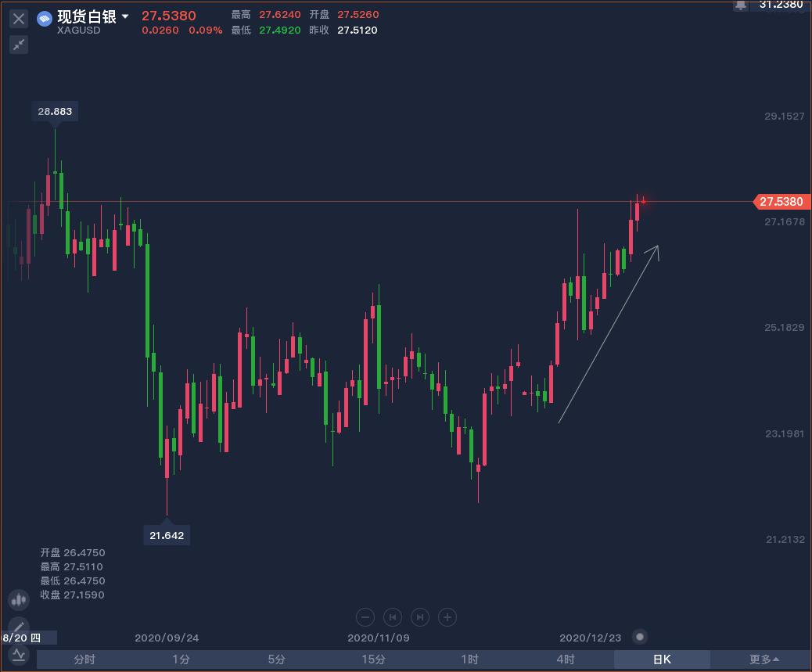812x672 pixels.
Task: Select the pencil drawing tool
Action: click(19, 627)
